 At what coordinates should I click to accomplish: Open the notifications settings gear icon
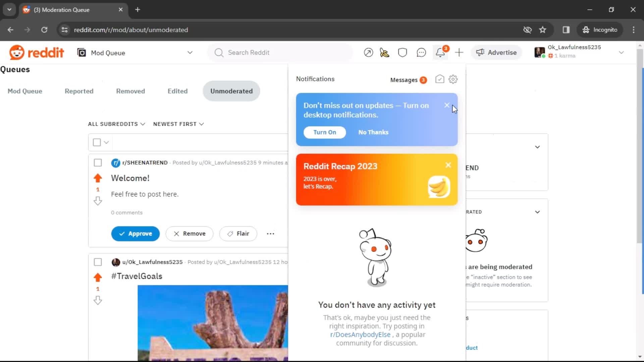[453, 79]
